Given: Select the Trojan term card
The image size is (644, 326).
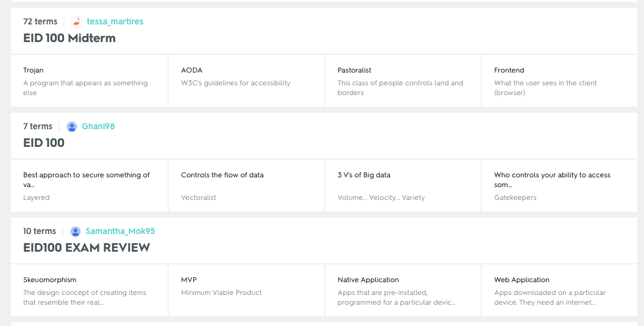Looking at the screenshot, I should tap(90, 81).
